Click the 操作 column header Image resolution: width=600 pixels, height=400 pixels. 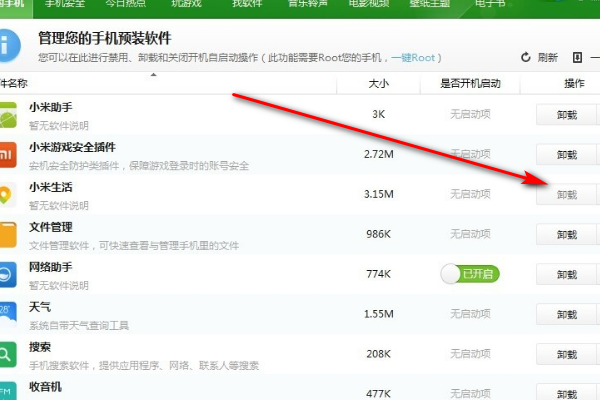pos(574,83)
